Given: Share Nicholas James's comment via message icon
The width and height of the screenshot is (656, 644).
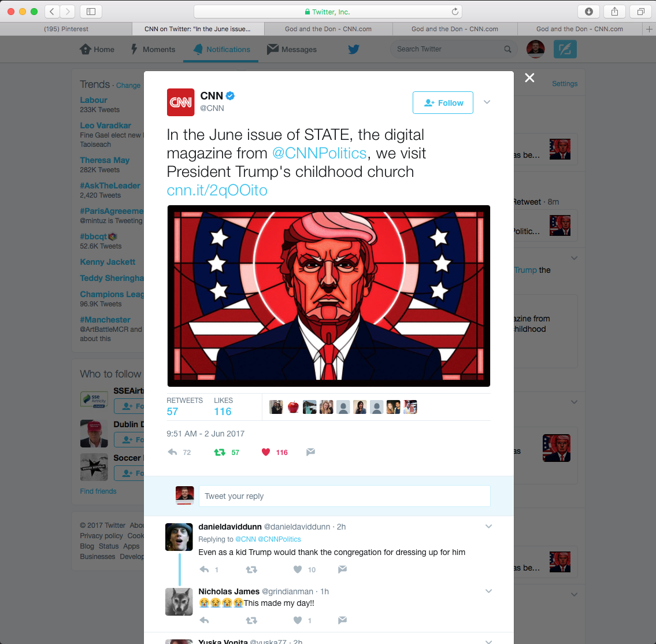Looking at the screenshot, I should click(342, 620).
